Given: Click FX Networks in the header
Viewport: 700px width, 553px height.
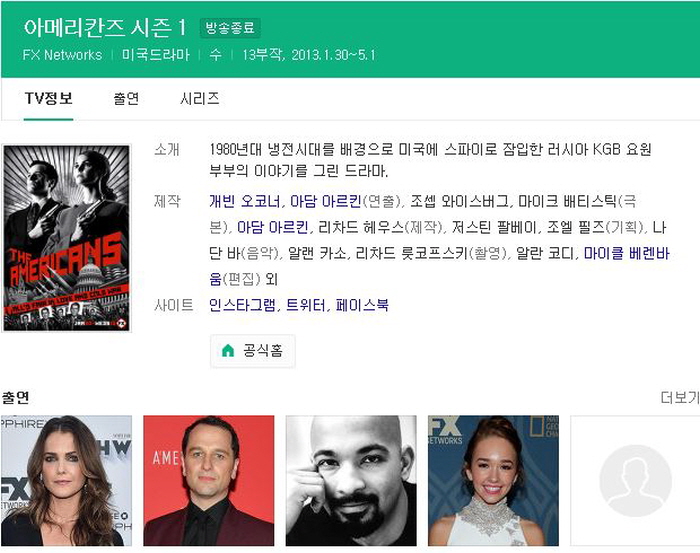Looking at the screenshot, I should coord(62,55).
